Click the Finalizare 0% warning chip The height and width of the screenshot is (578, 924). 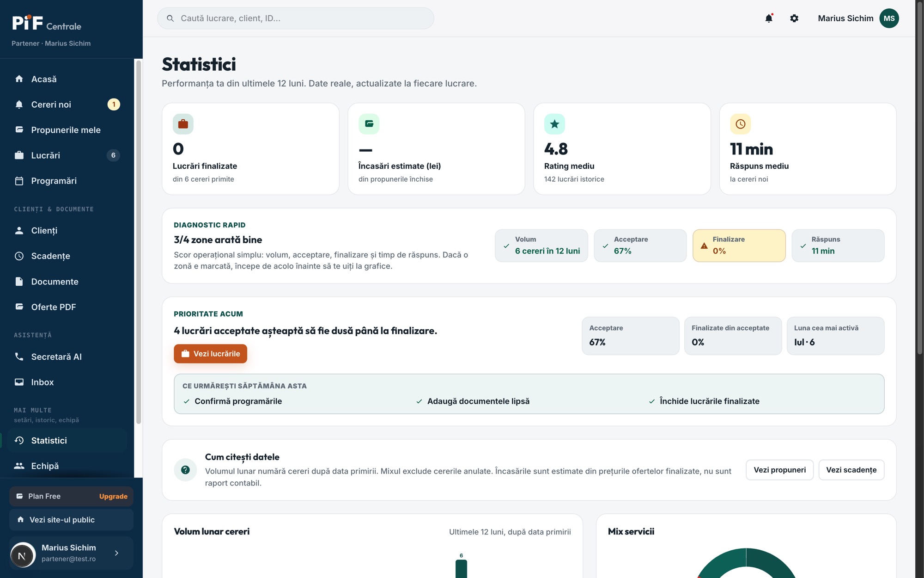[x=739, y=246]
